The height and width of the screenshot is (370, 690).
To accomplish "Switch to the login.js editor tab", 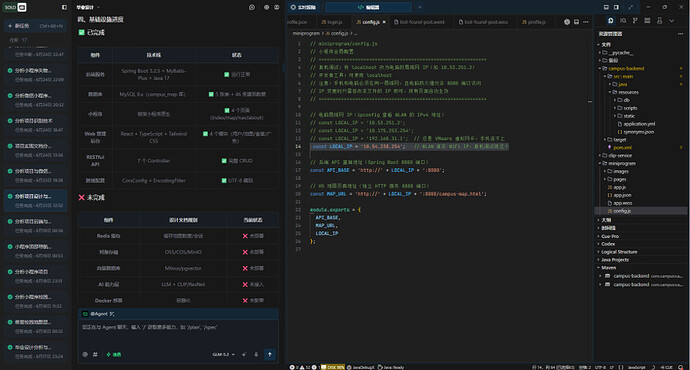I will point(332,22).
